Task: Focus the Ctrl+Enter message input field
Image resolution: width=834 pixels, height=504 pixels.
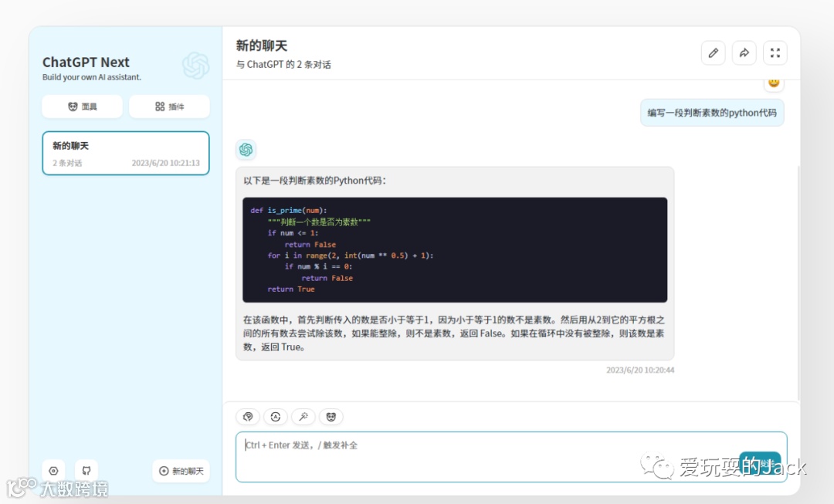Action: (x=511, y=457)
